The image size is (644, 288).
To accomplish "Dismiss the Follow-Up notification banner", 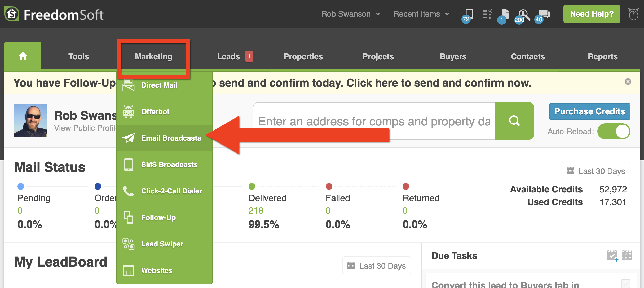I will (x=628, y=82).
